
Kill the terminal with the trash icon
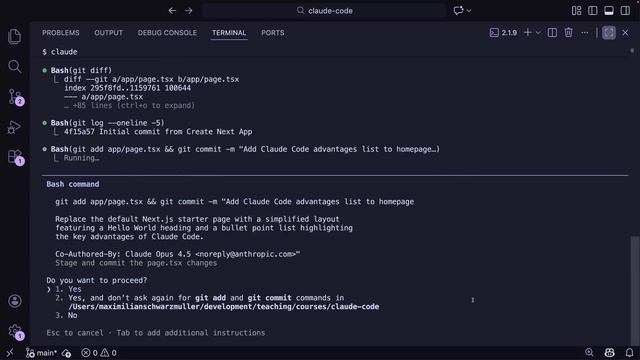pyautogui.click(x=568, y=32)
